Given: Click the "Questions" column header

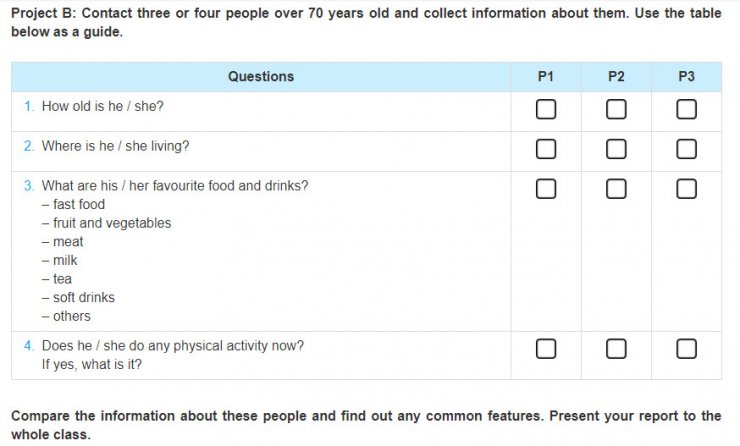Looking at the screenshot, I should pyautogui.click(x=261, y=76).
